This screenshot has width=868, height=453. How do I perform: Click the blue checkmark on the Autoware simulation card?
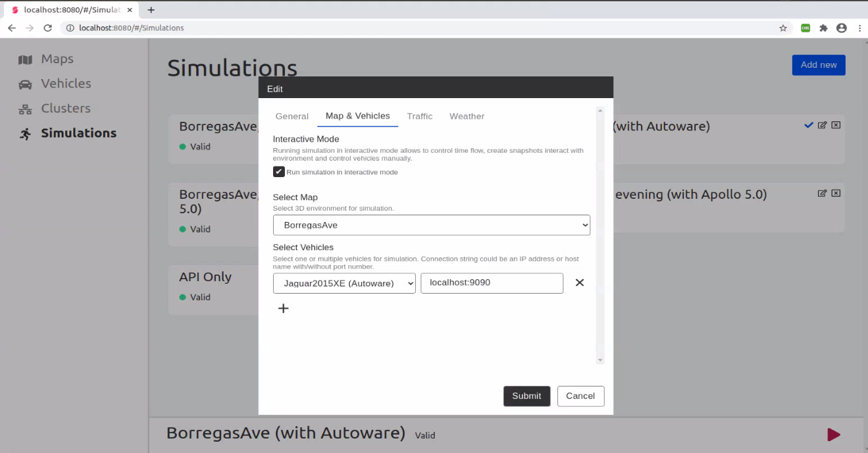(809, 125)
